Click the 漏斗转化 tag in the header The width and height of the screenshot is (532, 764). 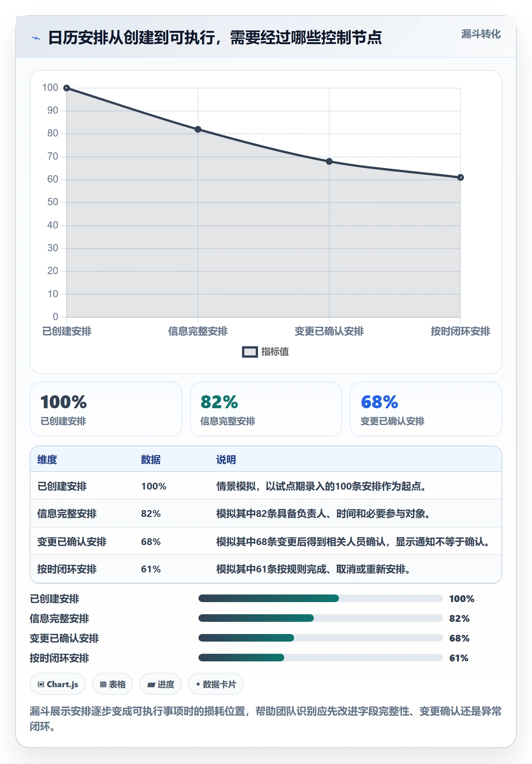coord(481,34)
